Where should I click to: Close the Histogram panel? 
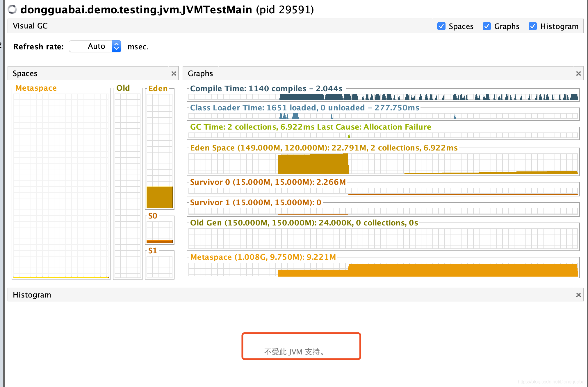tap(578, 295)
